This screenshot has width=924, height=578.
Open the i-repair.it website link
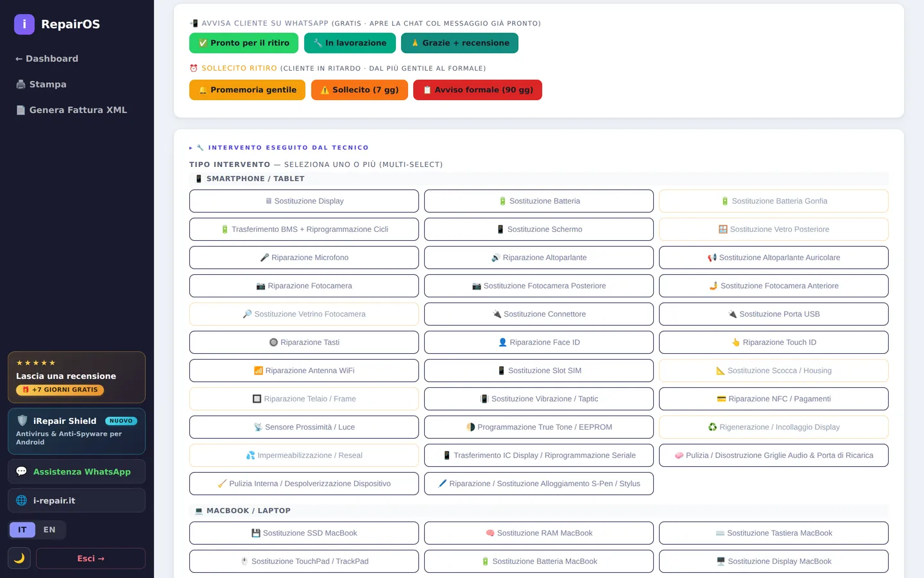(76, 500)
